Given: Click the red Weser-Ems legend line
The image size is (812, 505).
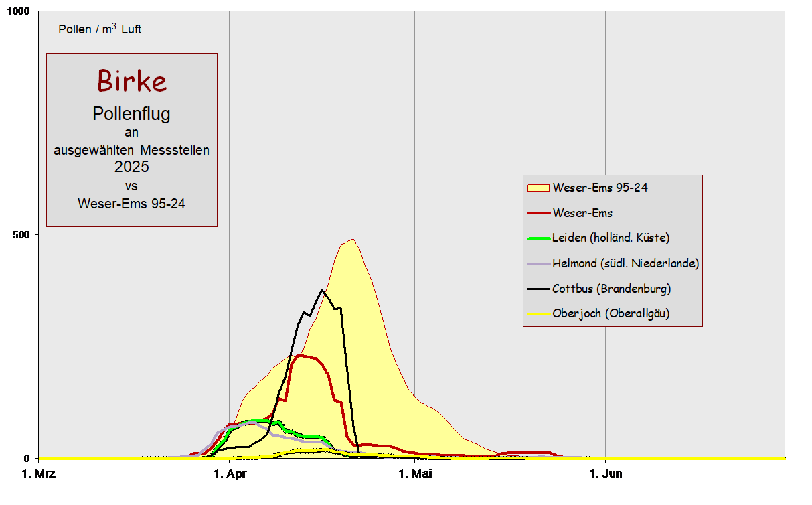Looking at the screenshot, I should (x=538, y=214).
